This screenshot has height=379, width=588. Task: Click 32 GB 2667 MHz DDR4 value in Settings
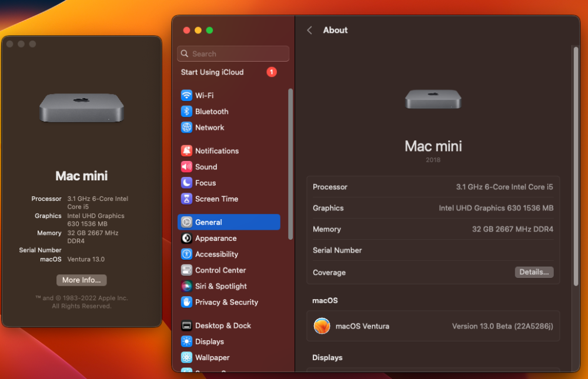513,229
